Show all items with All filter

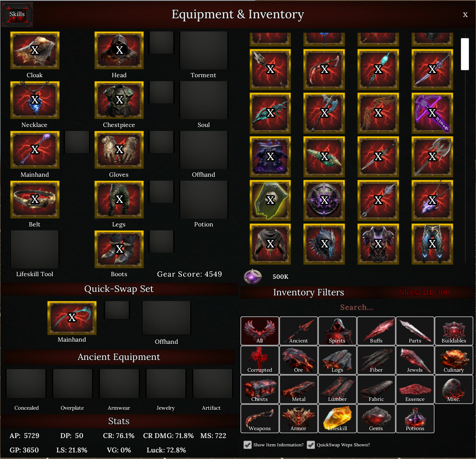[x=260, y=331]
